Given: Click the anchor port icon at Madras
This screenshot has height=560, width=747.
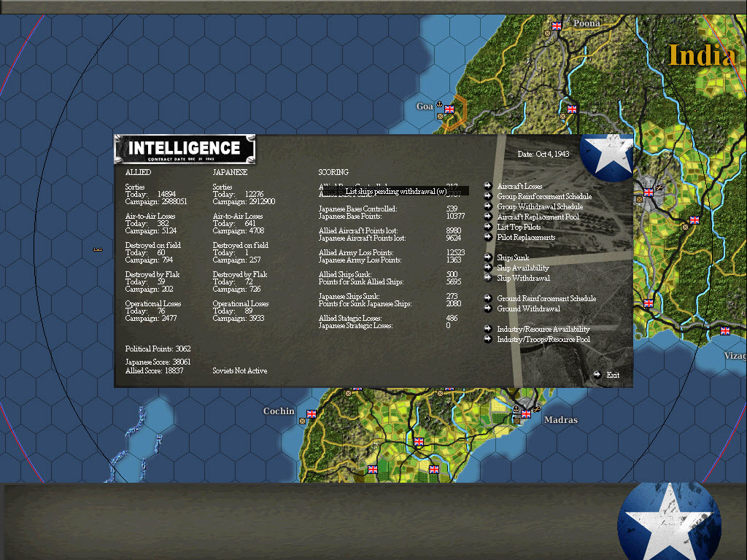Looking at the screenshot, I should click(516, 409).
